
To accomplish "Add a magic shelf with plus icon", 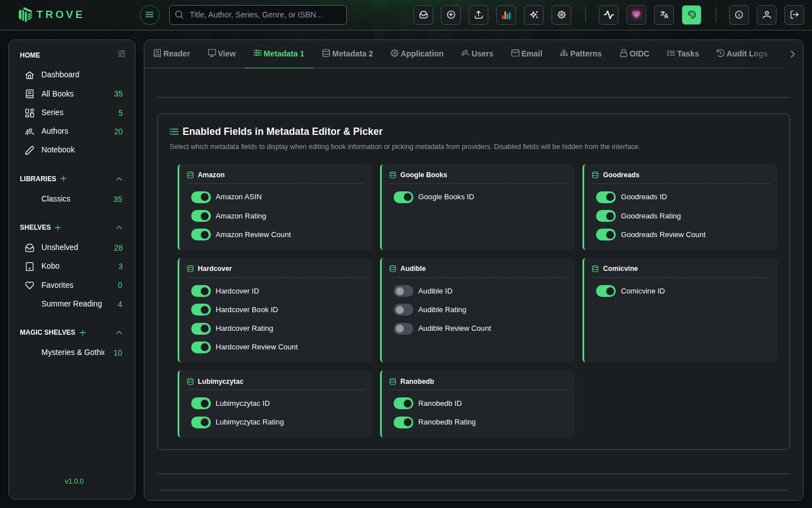I will pos(83,332).
